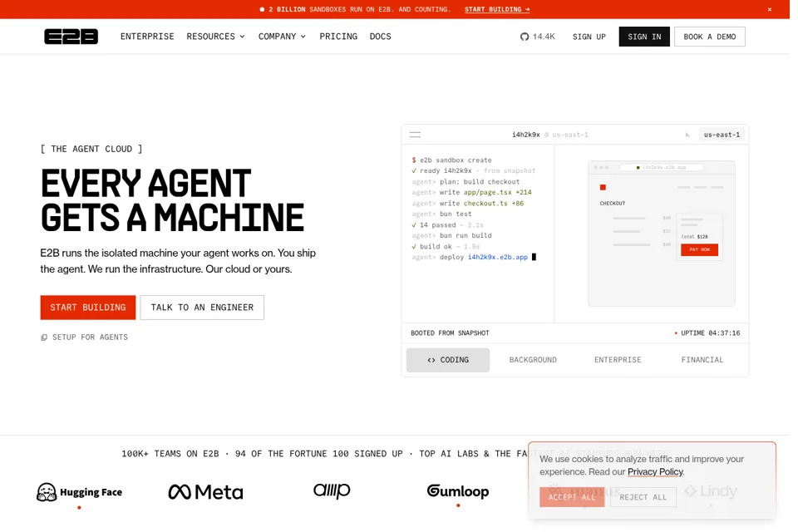The image size is (798, 532).
Task: Click the Hugging Face logo
Action: pyautogui.click(x=80, y=492)
